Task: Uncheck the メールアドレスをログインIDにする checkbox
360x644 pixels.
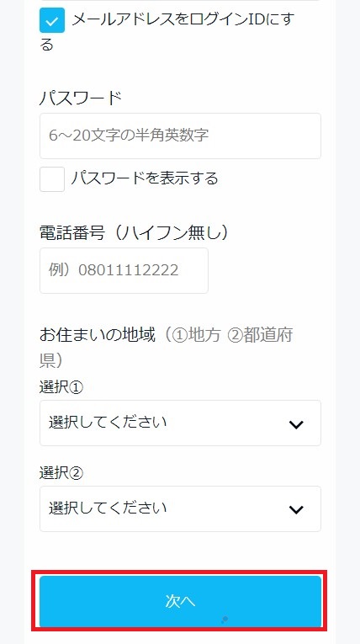Action: tap(52, 20)
